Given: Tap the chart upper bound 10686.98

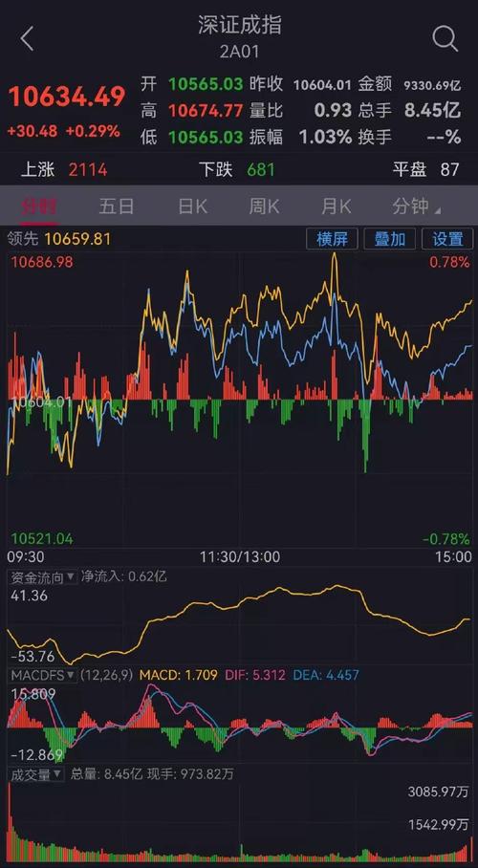Looking at the screenshot, I should pyautogui.click(x=42, y=262).
